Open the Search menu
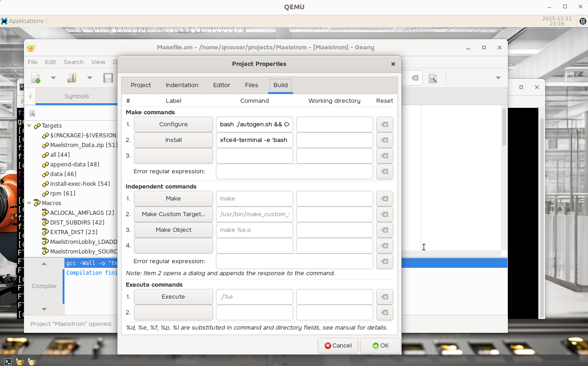Viewport: 588px width, 366px height. [74, 62]
